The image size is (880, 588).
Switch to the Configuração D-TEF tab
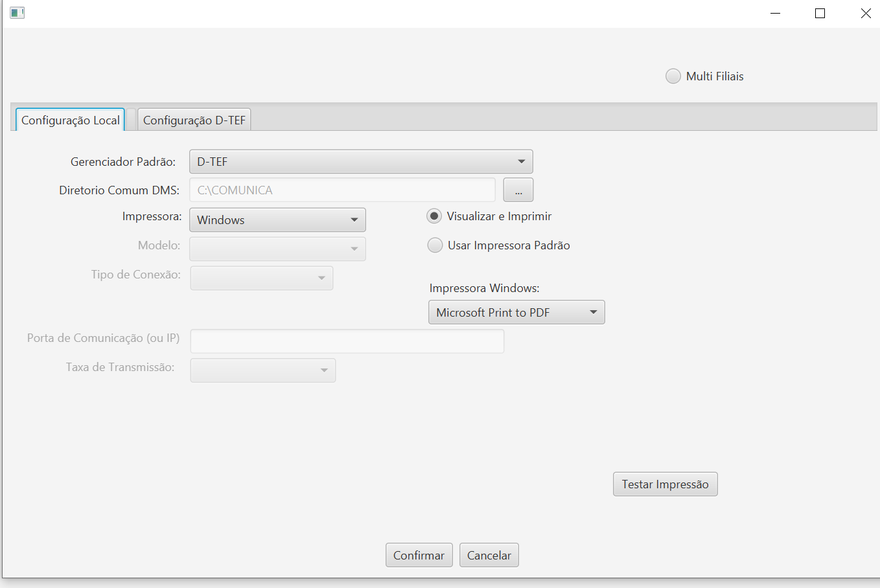tap(194, 120)
